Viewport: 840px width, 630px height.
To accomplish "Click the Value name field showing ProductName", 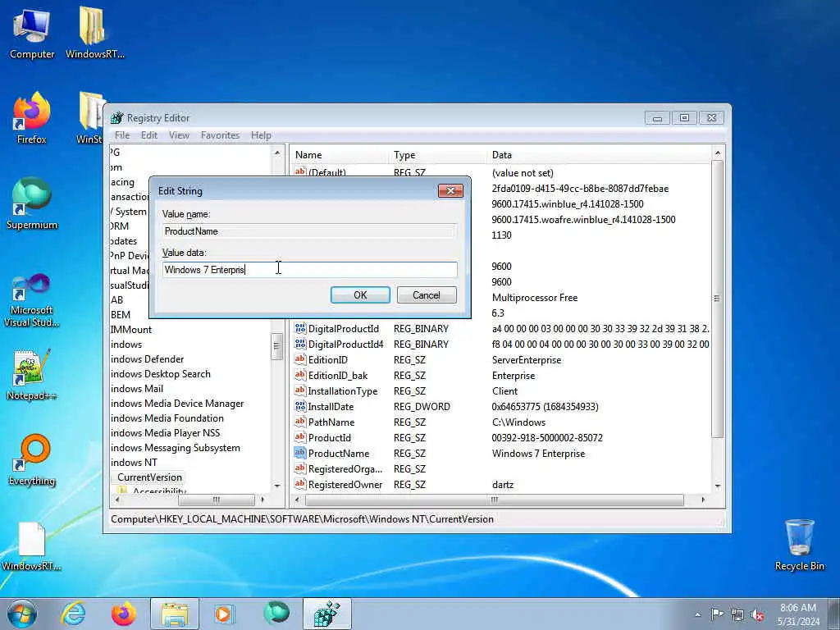I will click(309, 231).
